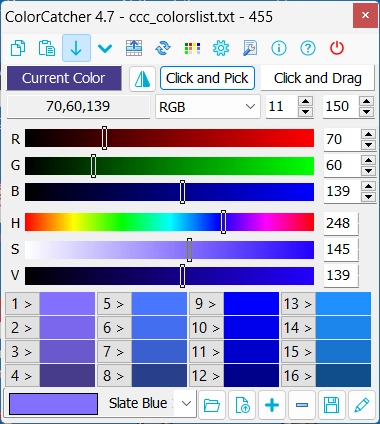Select color swatch next to '15 >'
The image size is (380, 424).
click(x=343, y=352)
